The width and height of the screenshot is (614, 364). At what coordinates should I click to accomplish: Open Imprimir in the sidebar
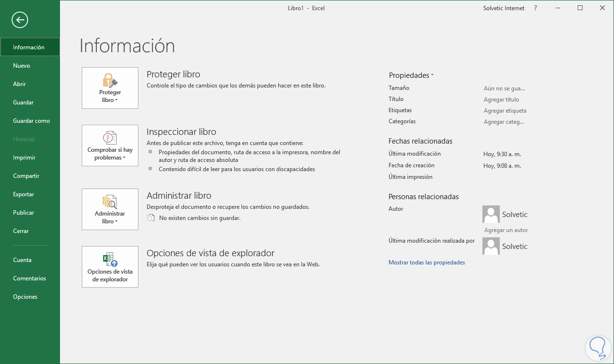(30, 158)
